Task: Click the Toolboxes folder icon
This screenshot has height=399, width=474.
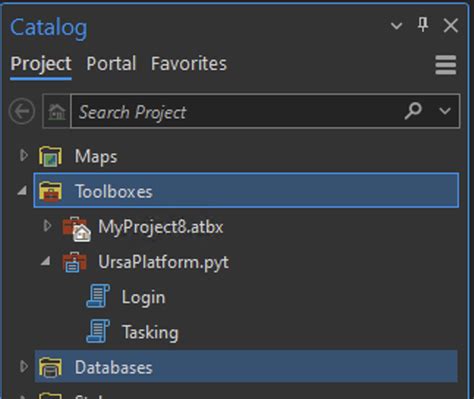Action: 50,191
